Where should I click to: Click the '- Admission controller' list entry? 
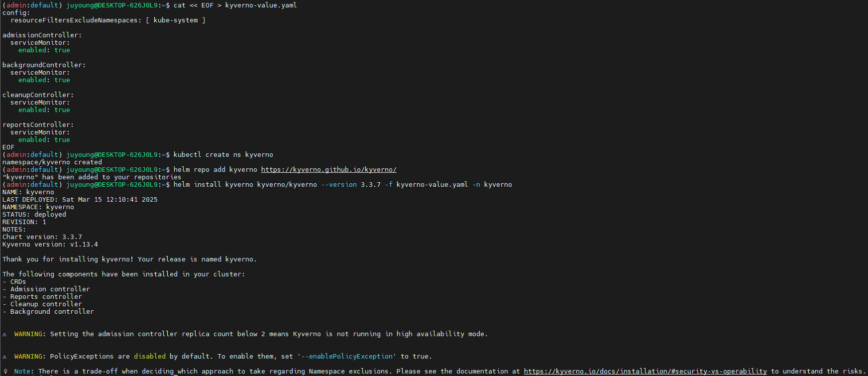[46, 289]
